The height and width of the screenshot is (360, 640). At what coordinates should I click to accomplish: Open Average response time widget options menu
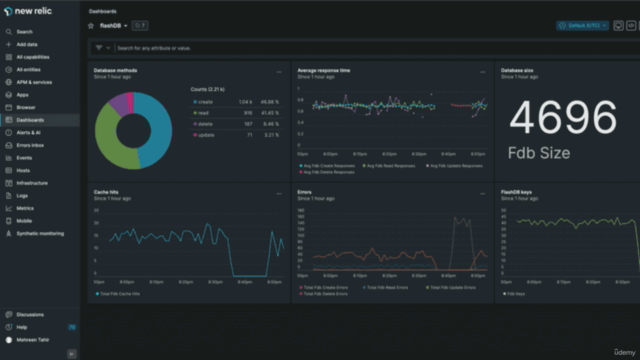(x=483, y=72)
